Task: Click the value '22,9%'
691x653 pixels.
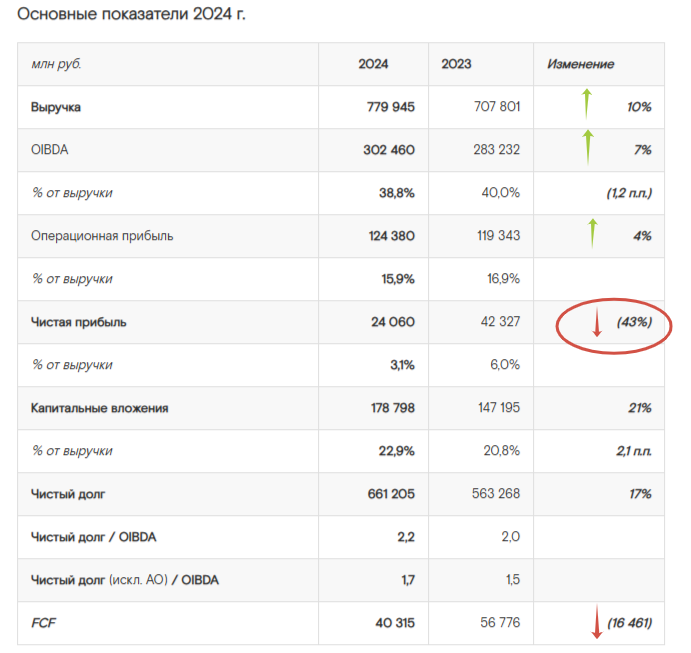Action: (397, 451)
